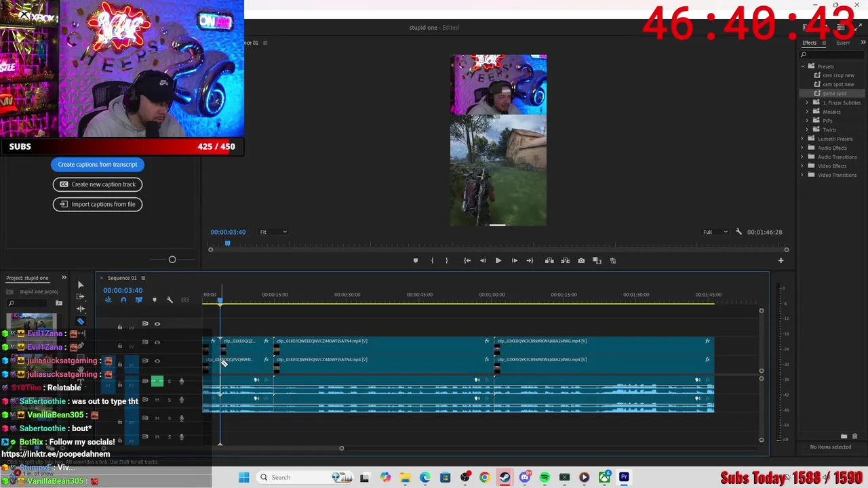The width and height of the screenshot is (868, 488).
Task: Toggle voice-over record on track A1
Action: (181, 382)
